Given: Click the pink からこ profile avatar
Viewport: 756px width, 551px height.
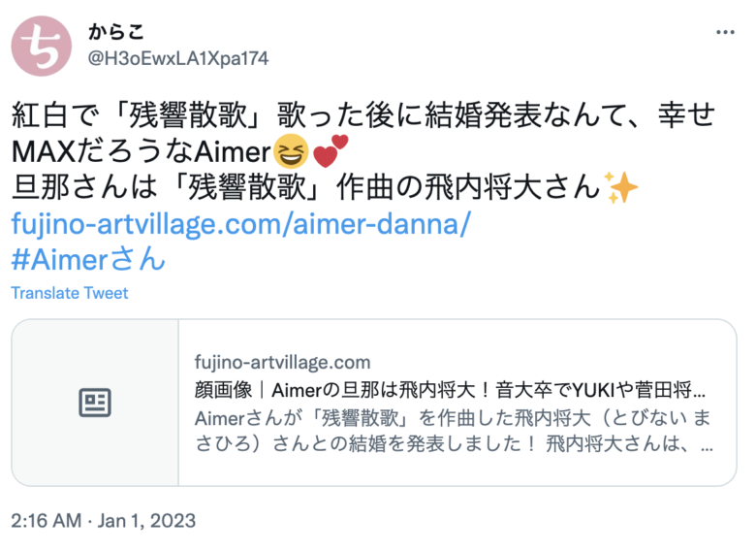Looking at the screenshot, I should coord(42,46).
